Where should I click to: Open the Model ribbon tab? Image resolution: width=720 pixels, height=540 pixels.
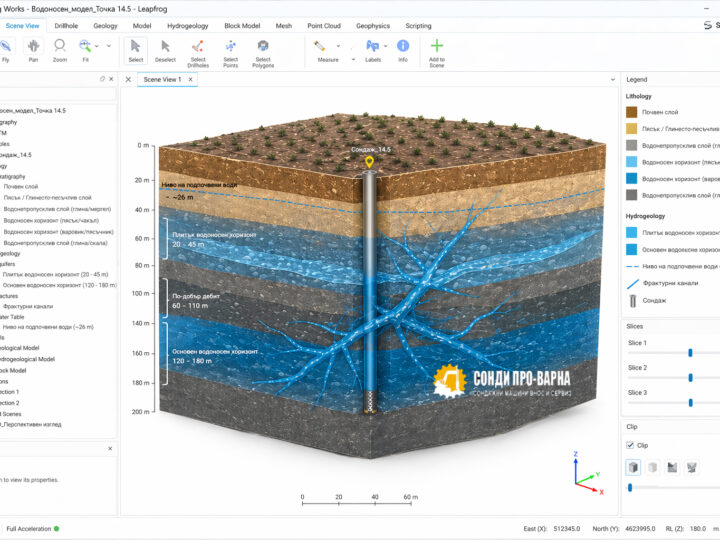tap(142, 26)
